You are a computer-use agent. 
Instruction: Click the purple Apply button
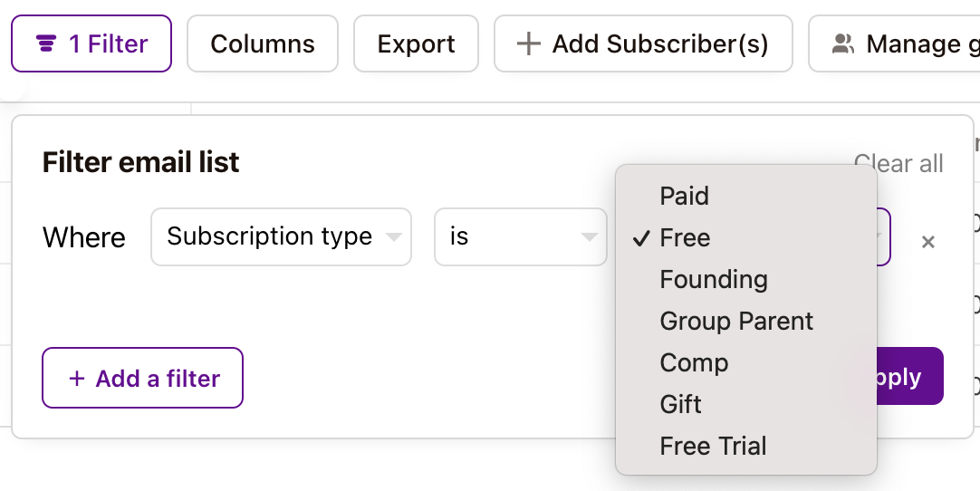[x=910, y=377]
